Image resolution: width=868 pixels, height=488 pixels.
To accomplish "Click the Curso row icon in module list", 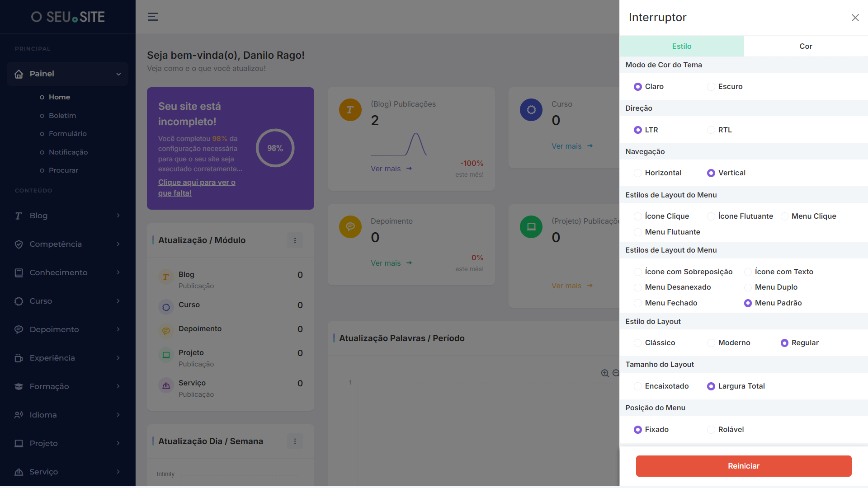I will (166, 307).
